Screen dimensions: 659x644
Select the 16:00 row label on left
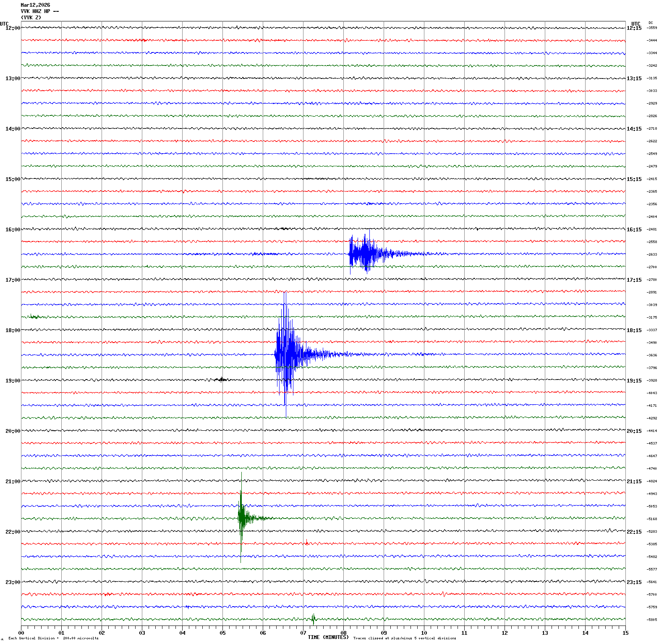[13, 230]
